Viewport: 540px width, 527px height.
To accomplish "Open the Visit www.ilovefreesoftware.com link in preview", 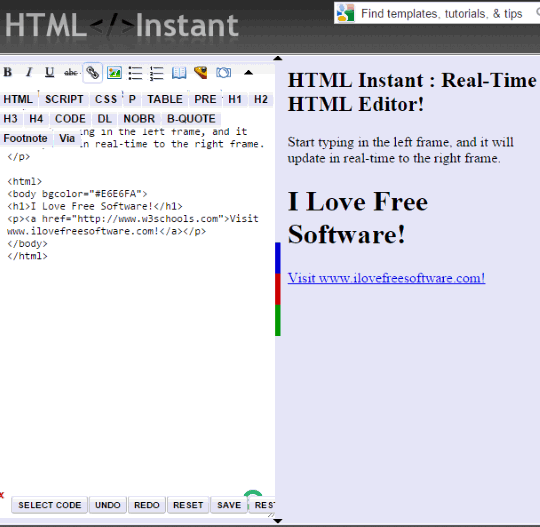I will [386, 278].
